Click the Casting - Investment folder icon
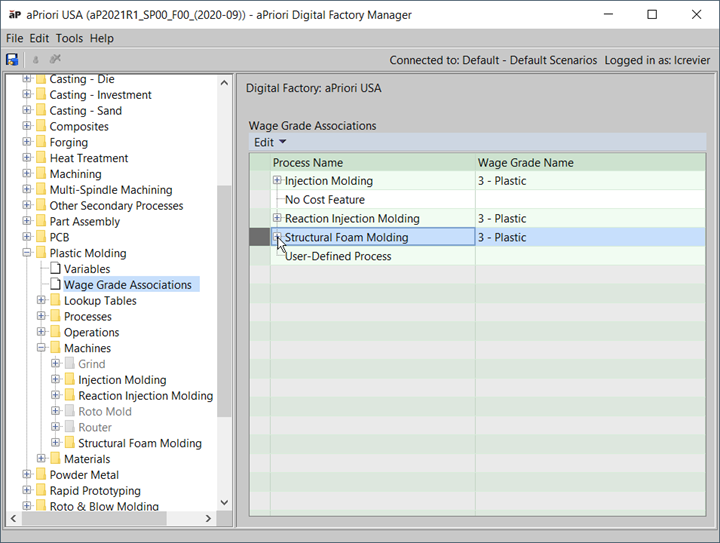The width and height of the screenshot is (720, 543). tap(41, 95)
